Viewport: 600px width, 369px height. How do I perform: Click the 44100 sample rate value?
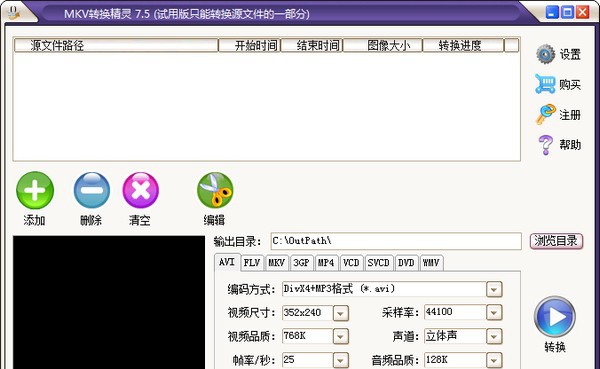[439, 312]
